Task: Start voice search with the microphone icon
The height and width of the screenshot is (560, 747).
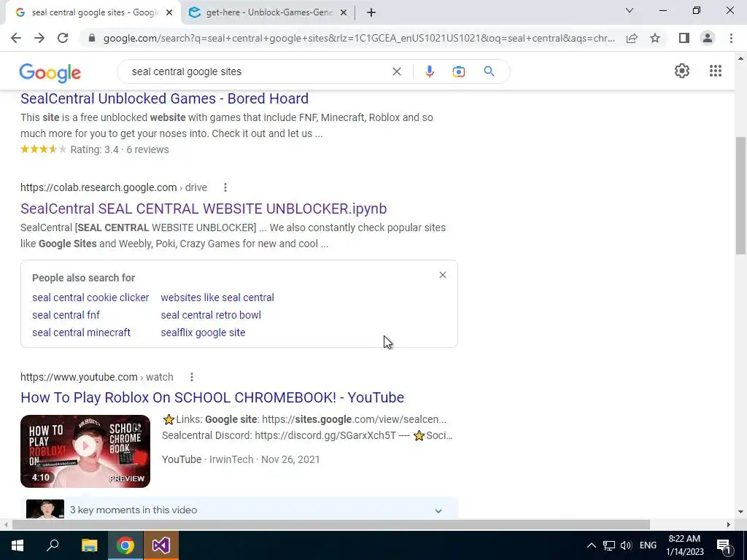Action: pyautogui.click(x=429, y=71)
